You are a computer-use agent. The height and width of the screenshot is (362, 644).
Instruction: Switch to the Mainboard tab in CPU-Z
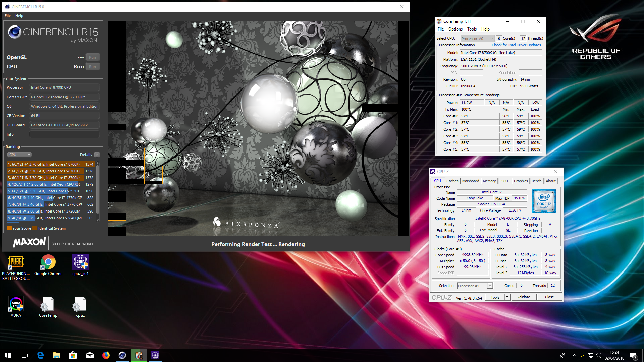[471, 181]
